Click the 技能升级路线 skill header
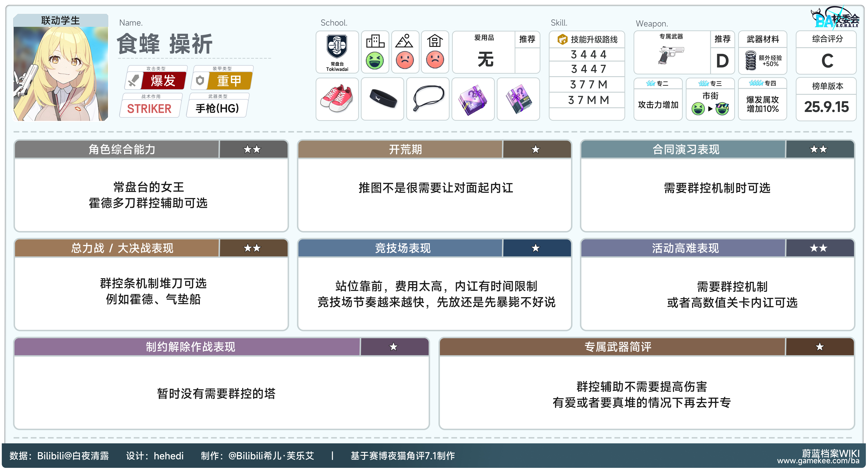This screenshot has width=868, height=470. pos(588,39)
